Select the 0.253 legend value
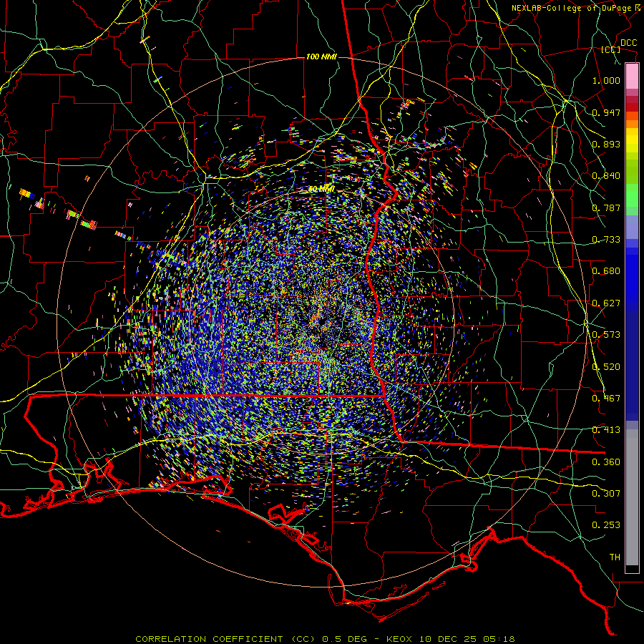The width and height of the screenshot is (644, 644). coord(606,525)
